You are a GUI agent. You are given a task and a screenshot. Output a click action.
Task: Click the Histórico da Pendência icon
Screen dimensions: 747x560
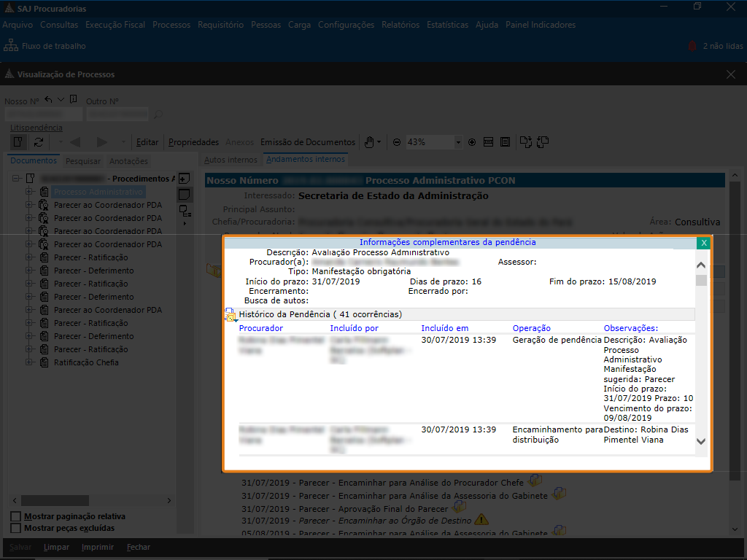[230, 315]
